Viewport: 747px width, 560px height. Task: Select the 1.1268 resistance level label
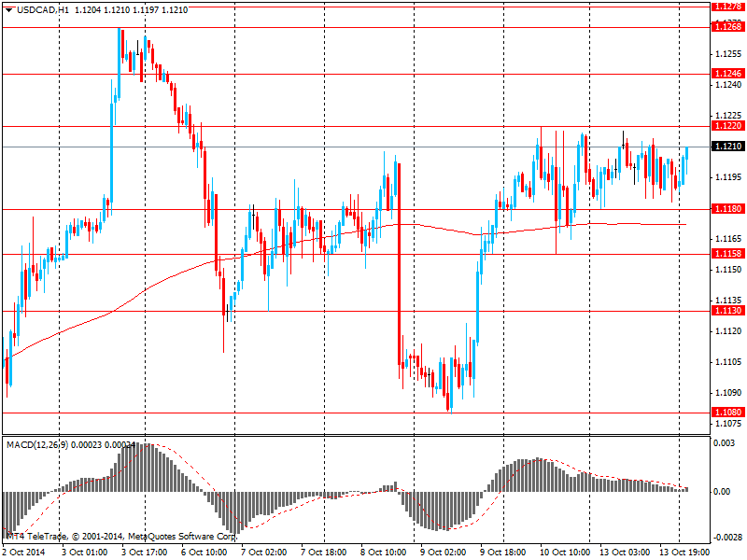coord(727,27)
